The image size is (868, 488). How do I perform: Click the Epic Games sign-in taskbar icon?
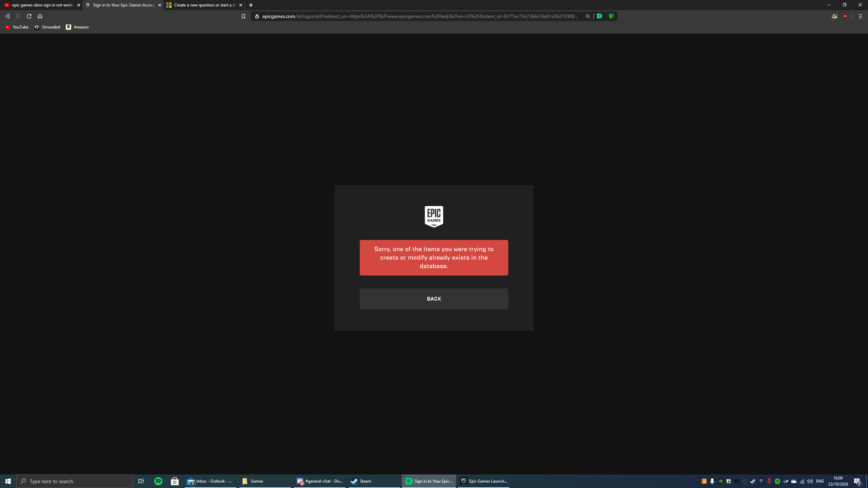click(429, 481)
